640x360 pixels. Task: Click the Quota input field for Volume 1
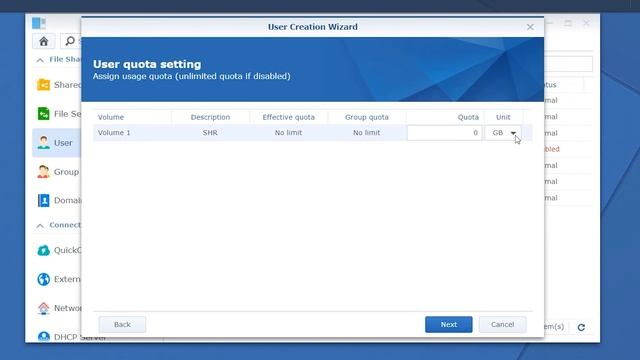[444, 133]
